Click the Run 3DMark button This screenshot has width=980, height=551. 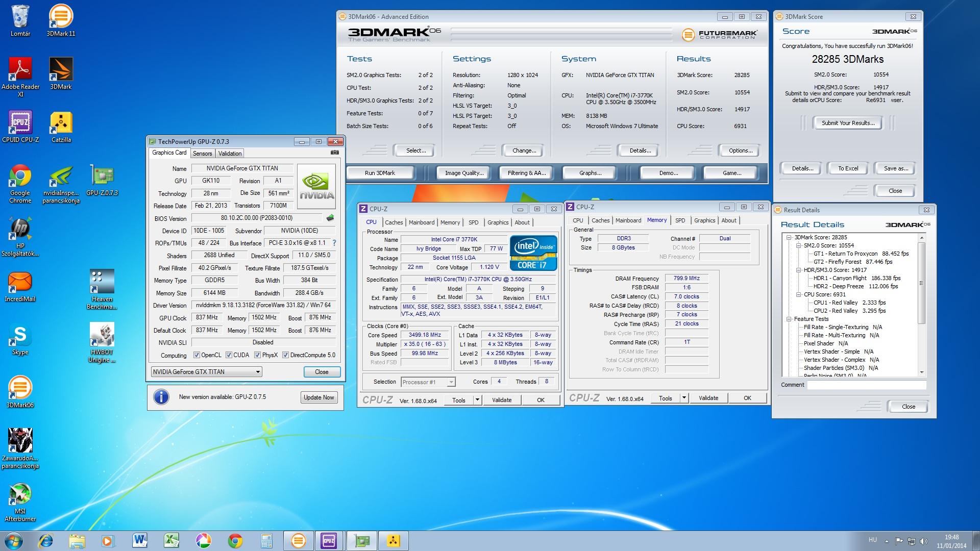(x=380, y=173)
